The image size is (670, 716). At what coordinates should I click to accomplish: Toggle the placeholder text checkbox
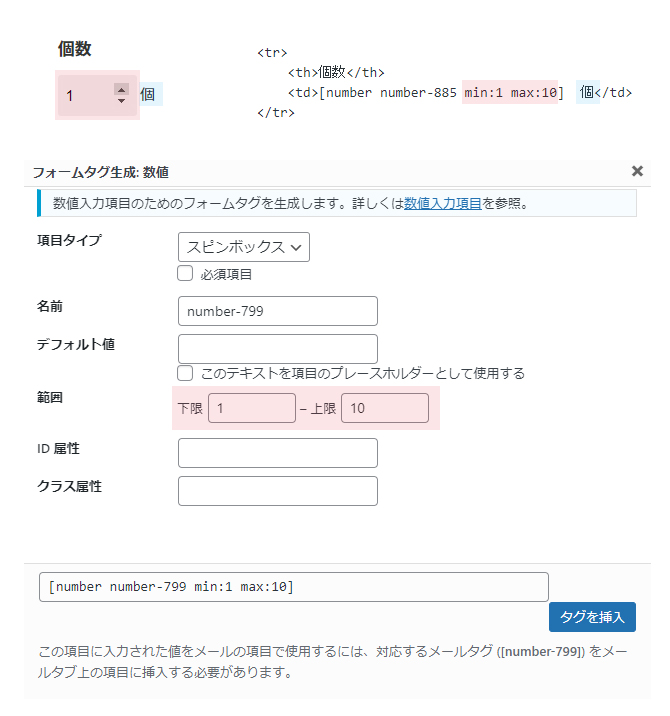click(185, 373)
